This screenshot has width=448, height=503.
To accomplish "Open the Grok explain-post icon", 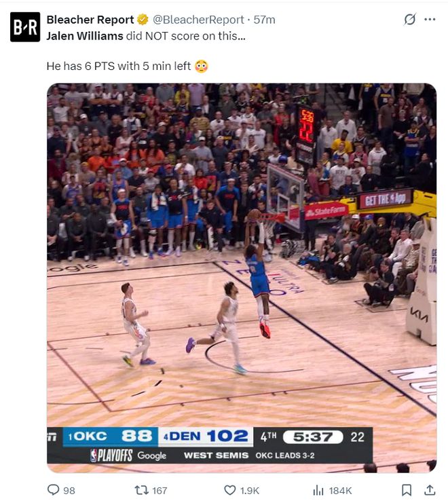I will (x=410, y=19).
